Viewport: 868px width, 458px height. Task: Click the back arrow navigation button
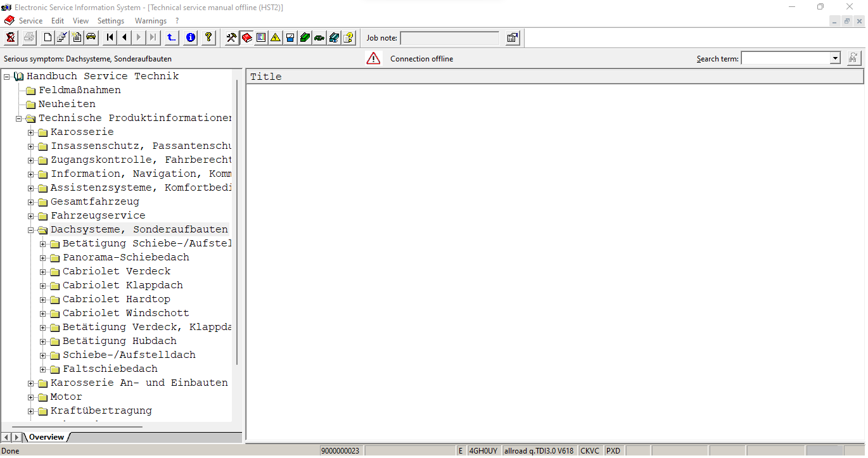[124, 37]
